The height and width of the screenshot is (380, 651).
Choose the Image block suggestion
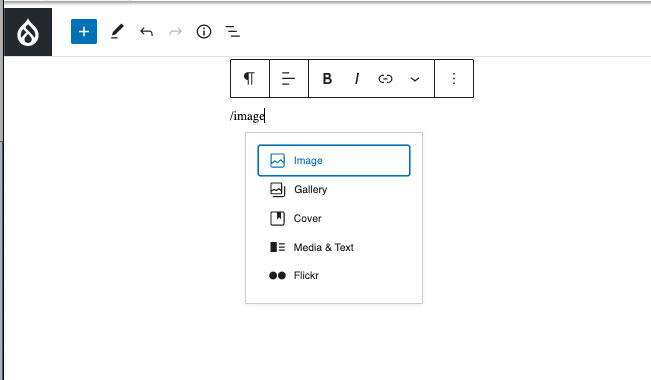[334, 160]
